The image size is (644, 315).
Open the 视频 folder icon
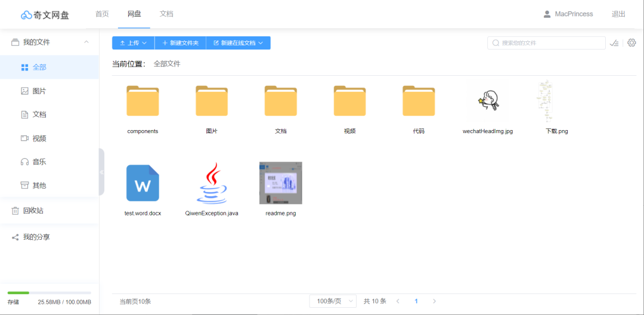coord(349,101)
